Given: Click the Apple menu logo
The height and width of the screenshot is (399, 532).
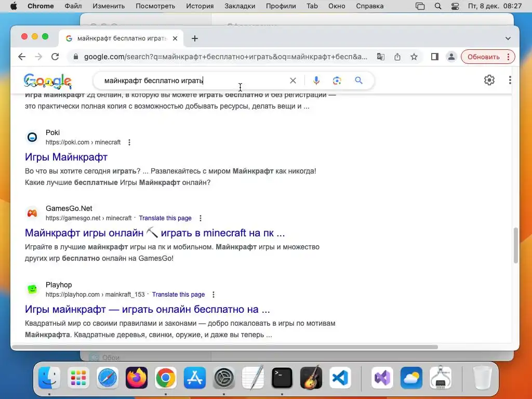Looking at the screenshot, I should 14,6.
